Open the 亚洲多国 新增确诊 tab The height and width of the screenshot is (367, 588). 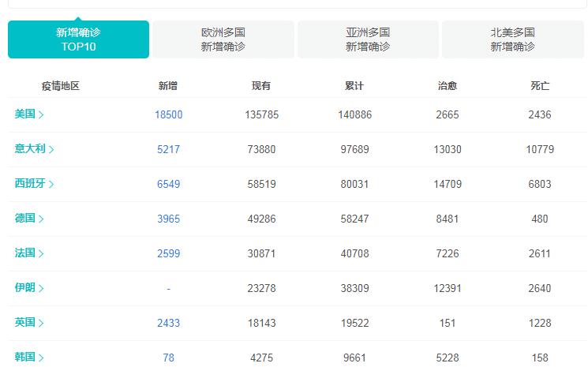point(368,39)
